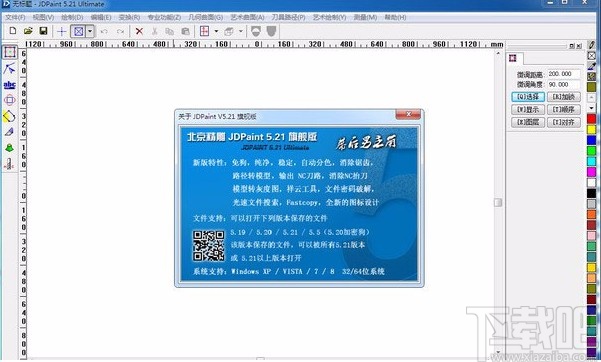Close the About JDPaint V5.21 dialog
Viewport: 601px width, 362px height.
[408, 114]
